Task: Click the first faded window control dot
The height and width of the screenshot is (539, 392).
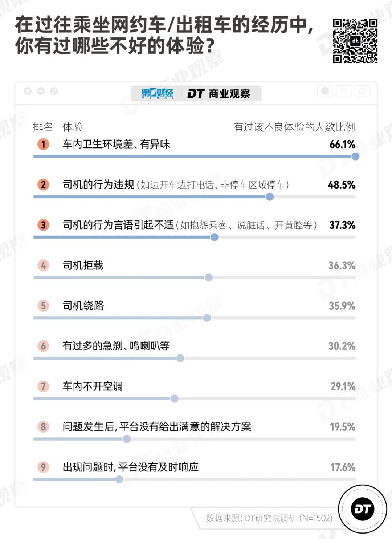Action: tap(28, 91)
